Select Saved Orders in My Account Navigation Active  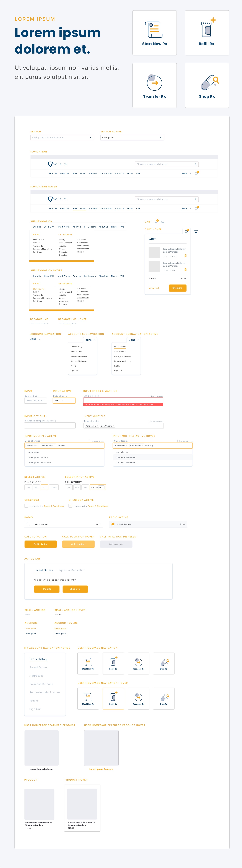[x=38, y=668]
